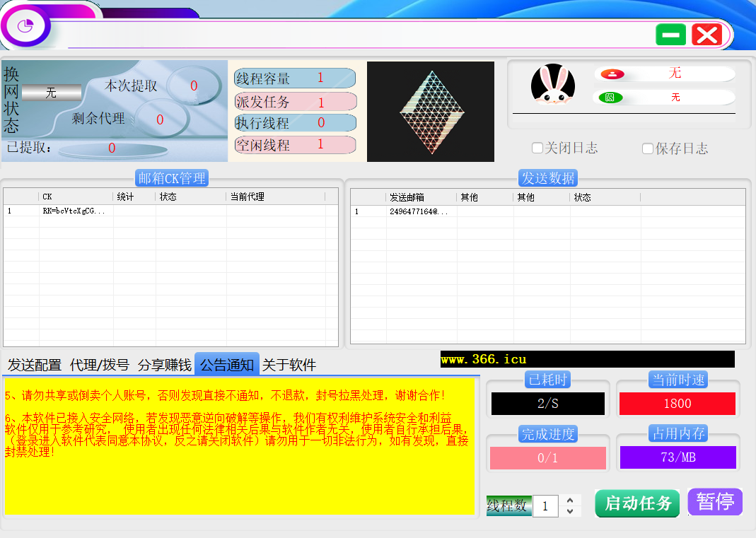Click the purple 暂停 button
756x538 pixels.
(715, 502)
